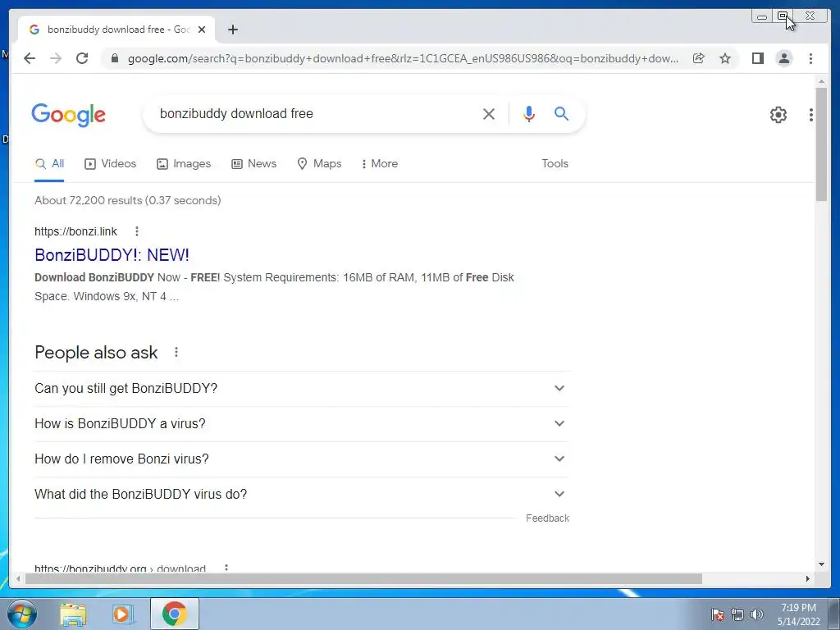840x630 pixels.
Task: Open the taskbar clock and date
Action: 798,614
